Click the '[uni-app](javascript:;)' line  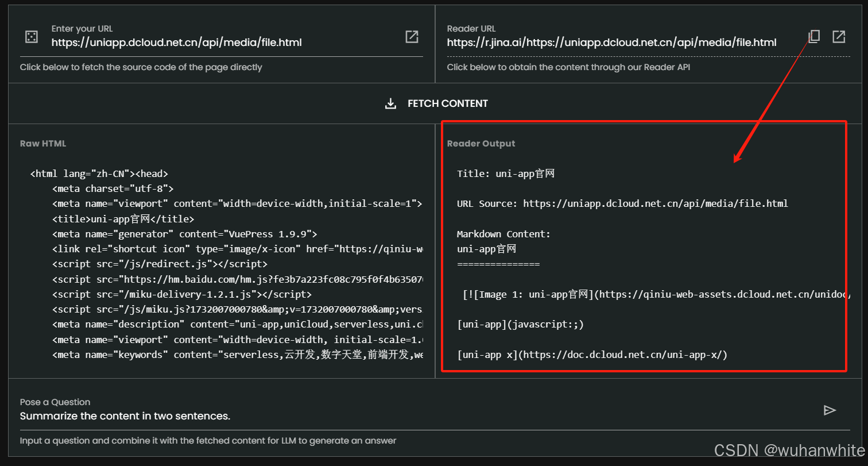tap(520, 325)
